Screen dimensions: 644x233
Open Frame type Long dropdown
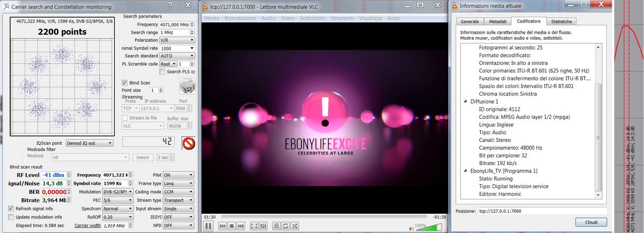(x=178, y=183)
